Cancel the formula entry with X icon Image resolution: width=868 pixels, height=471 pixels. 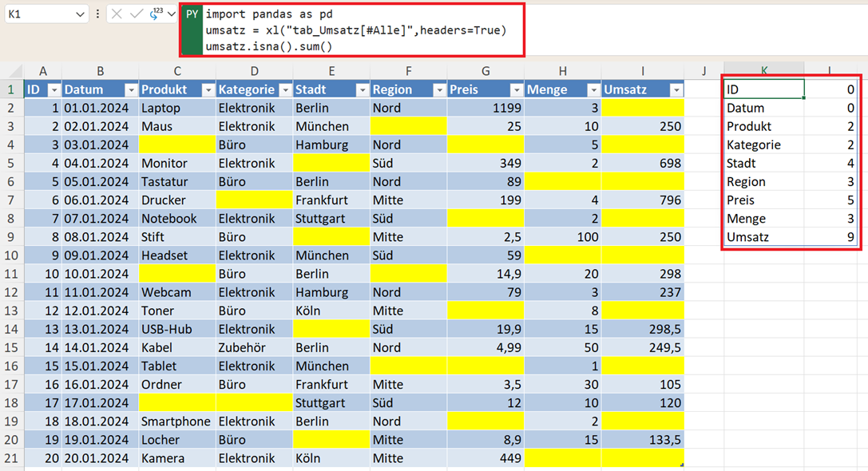click(117, 14)
